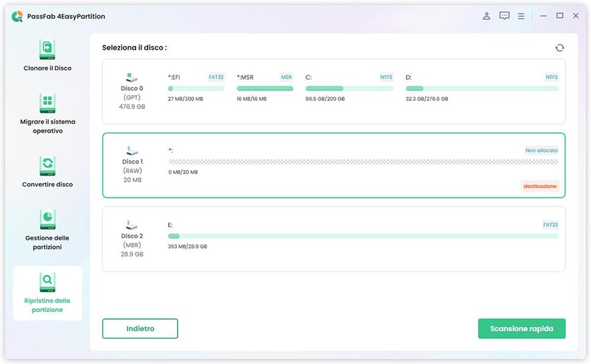Image resolution: width=591 pixels, height=364 pixels.
Task: Click the Indietro button
Action: 140,329
